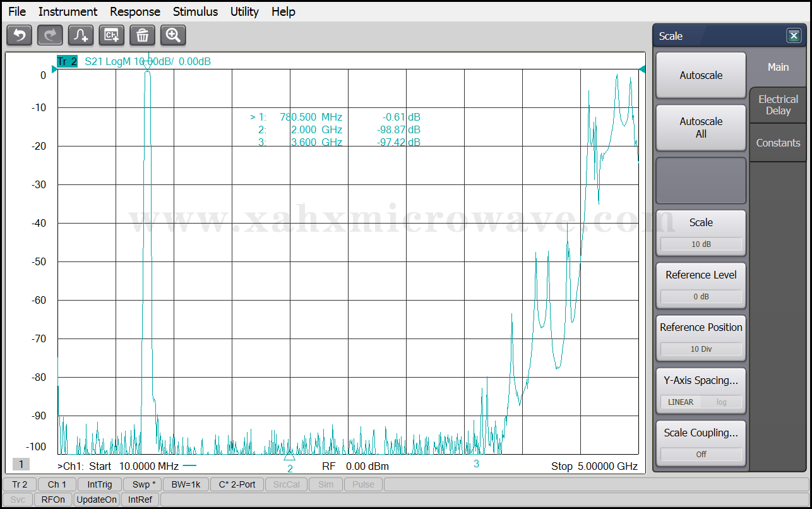Screen dimensions: 812x509
Task: Click the magnifier zoom toolbar icon
Action: coord(173,35)
